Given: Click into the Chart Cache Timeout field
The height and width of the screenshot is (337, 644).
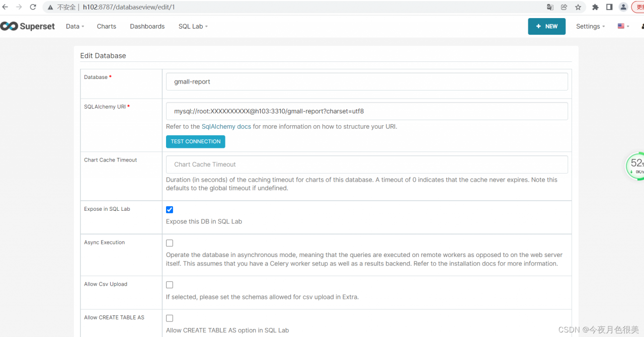Looking at the screenshot, I should pos(367,164).
